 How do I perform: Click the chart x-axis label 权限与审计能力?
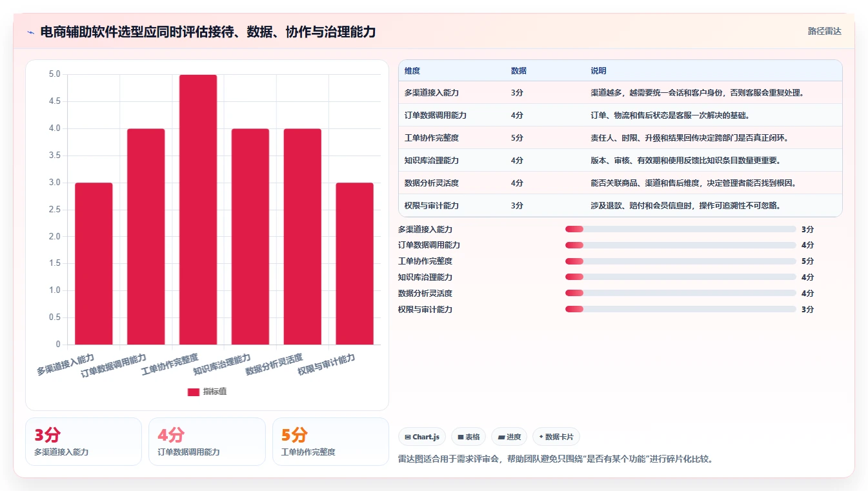coord(327,365)
